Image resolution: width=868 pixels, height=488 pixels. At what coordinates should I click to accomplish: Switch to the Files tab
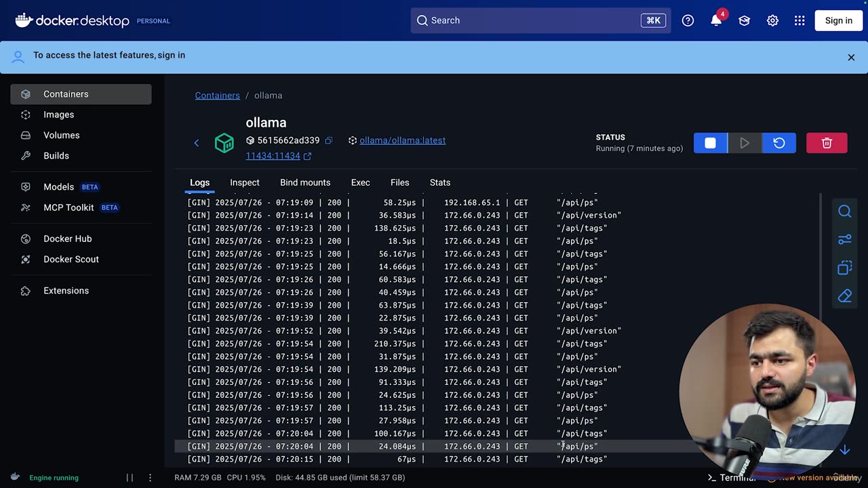[400, 182]
